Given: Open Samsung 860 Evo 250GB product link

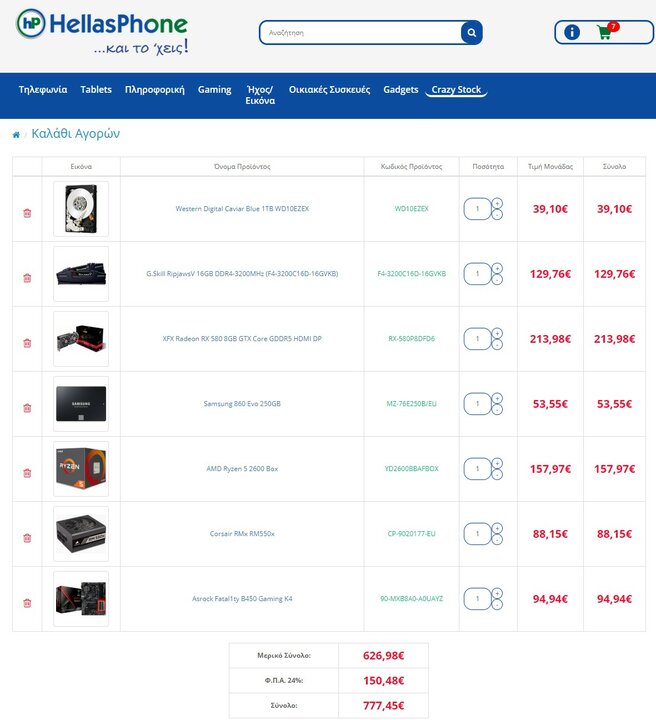Looking at the screenshot, I should (x=242, y=404).
